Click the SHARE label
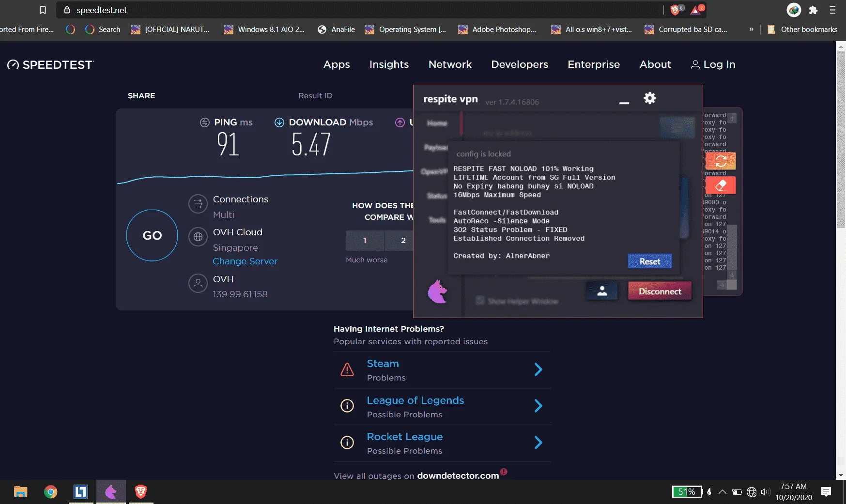The height and width of the screenshot is (504, 846). pyautogui.click(x=141, y=96)
